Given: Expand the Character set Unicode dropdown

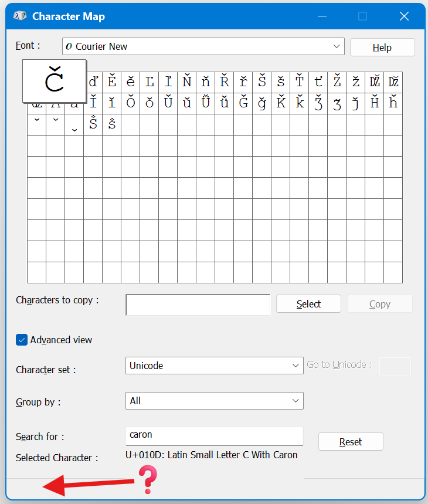Looking at the screenshot, I should [214, 366].
